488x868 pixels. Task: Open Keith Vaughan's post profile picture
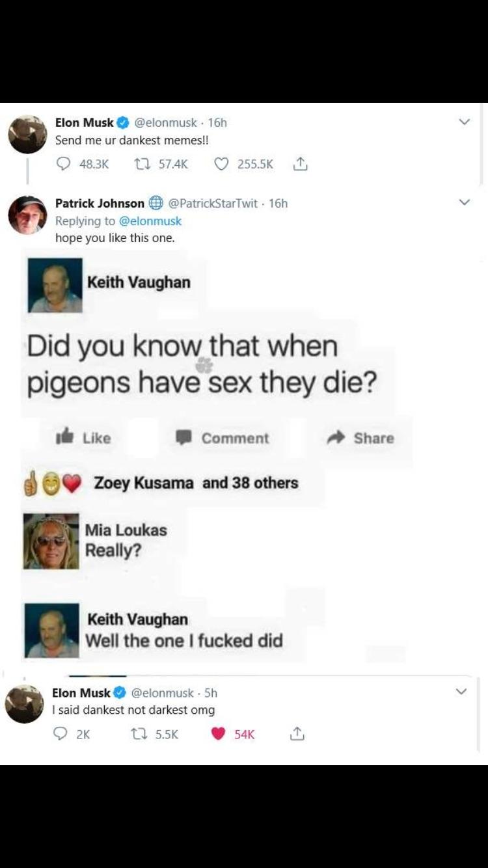click(x=55, y=285)
